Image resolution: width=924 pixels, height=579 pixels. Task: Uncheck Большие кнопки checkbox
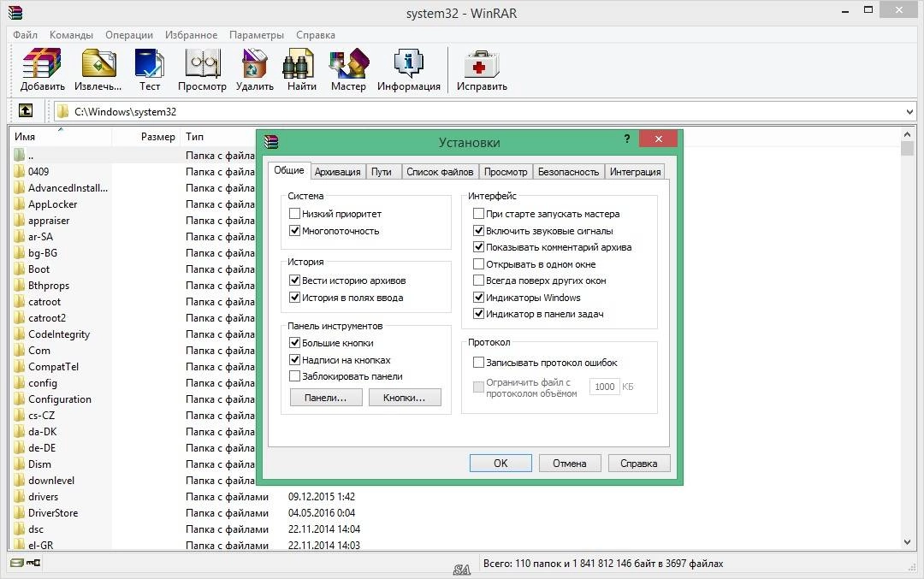(295, 343)
